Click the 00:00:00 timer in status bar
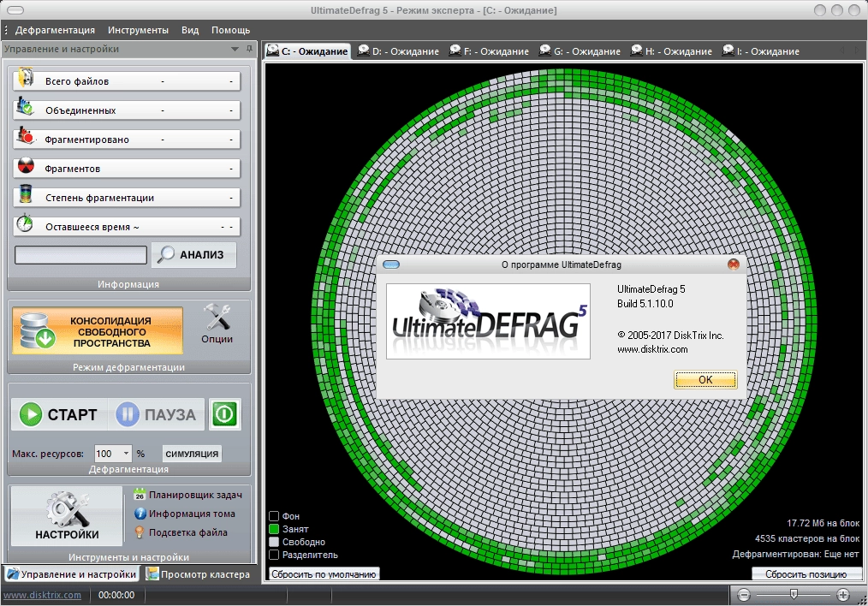Image resolution: width=868 pixels, height=606 pixels. pyautogui.click(x=116, y=595)
